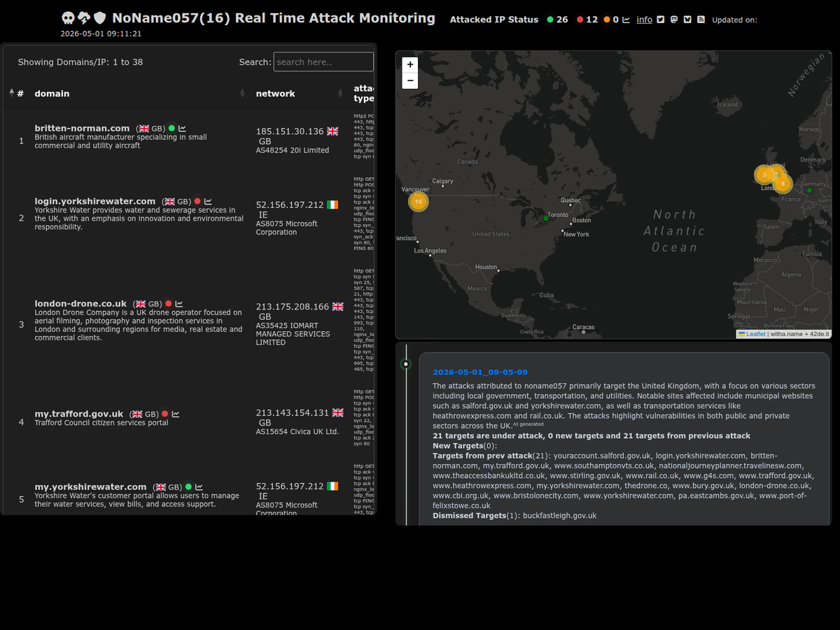Open the london-drone.co.uk domain entry
The image size is (840, 630).
(x=80, y=303)
